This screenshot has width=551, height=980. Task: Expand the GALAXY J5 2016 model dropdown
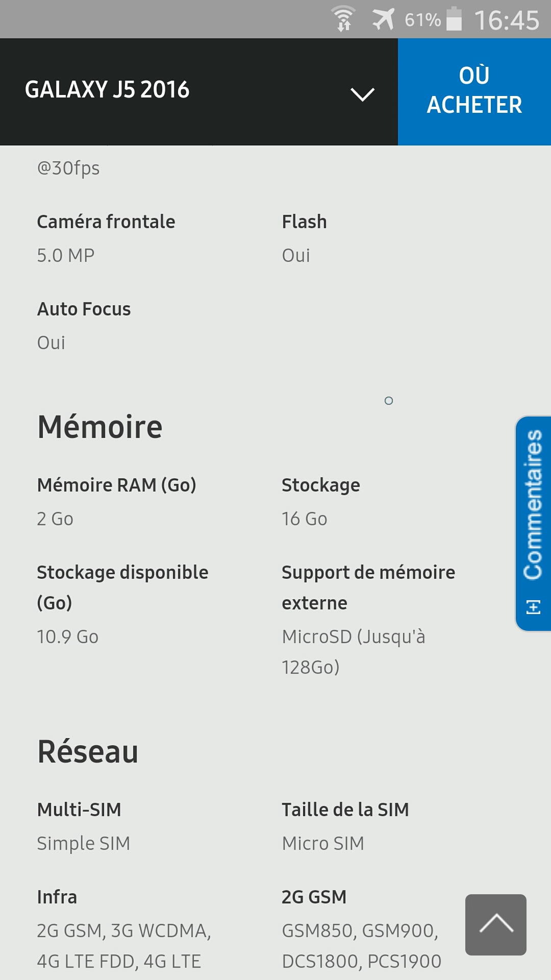[x=362, y=93]
